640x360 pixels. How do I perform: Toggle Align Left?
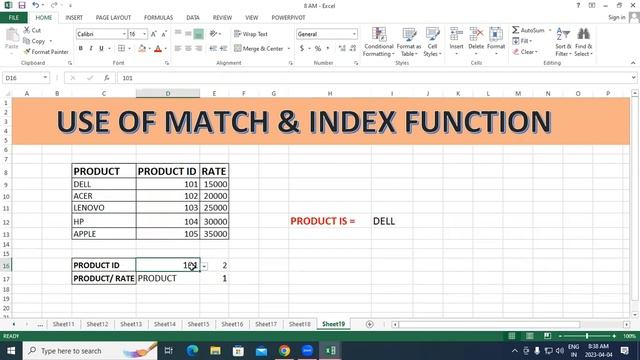point(178,49)
